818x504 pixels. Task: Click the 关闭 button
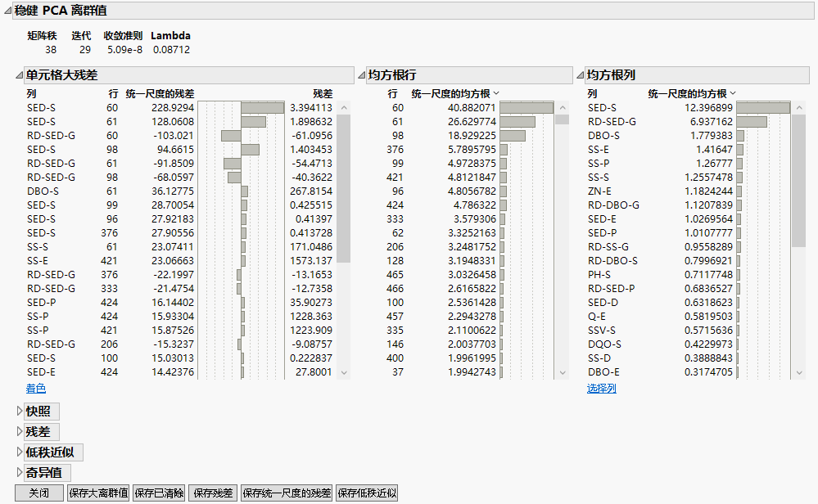coord(39,493)
